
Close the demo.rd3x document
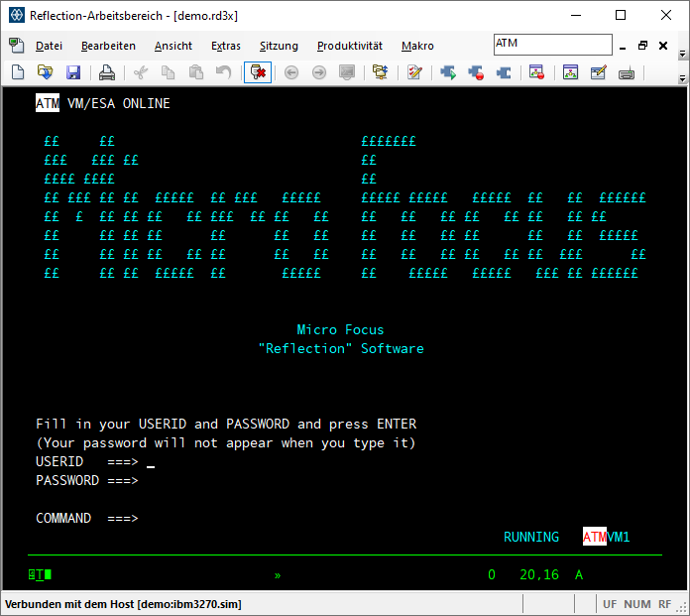[663, 46]
